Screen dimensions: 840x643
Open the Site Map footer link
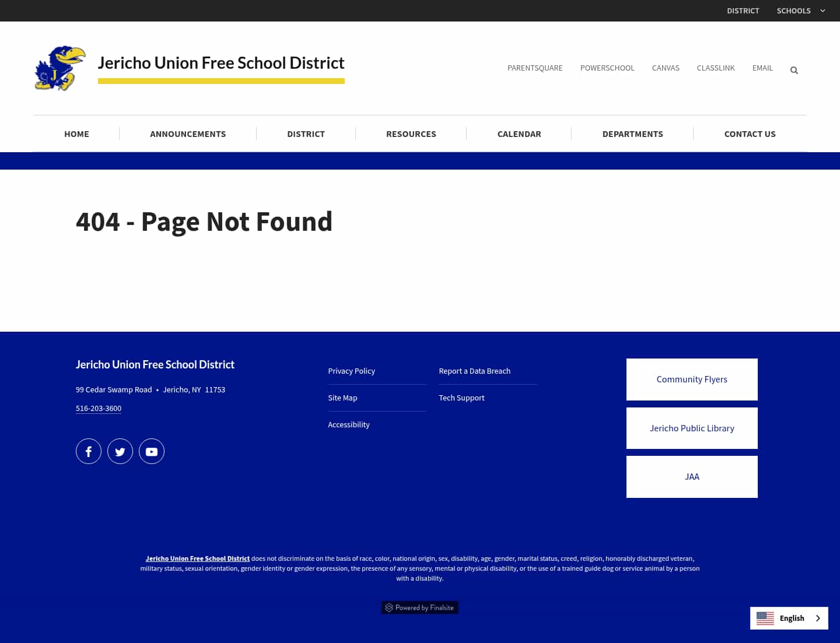pyautogui.click(x=342, y=398)
